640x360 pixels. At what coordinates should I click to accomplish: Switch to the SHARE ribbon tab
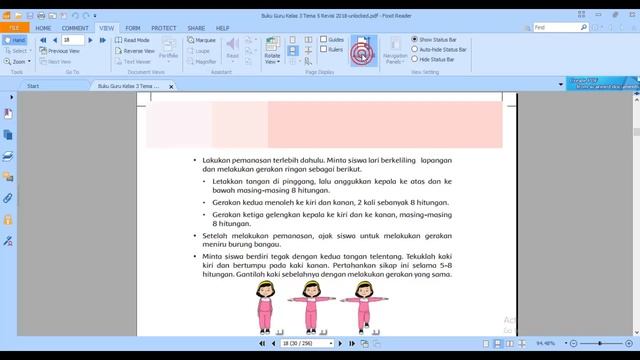[x=196, y=28]
